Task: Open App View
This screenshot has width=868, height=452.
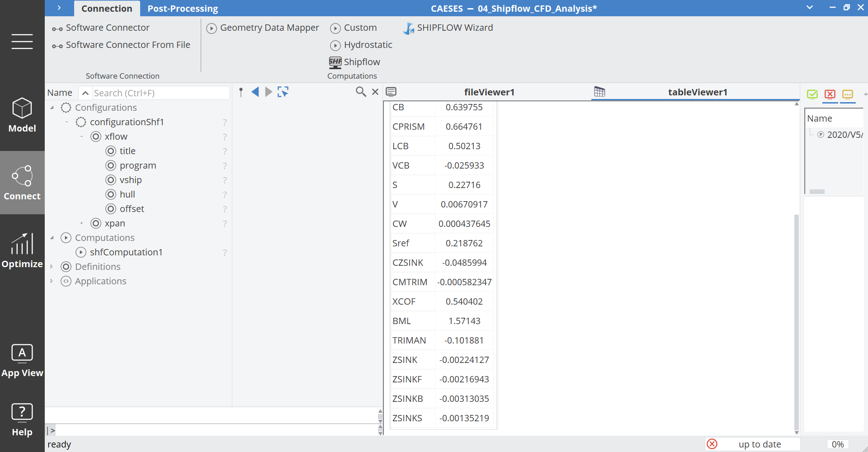Action: coord(22,360)
